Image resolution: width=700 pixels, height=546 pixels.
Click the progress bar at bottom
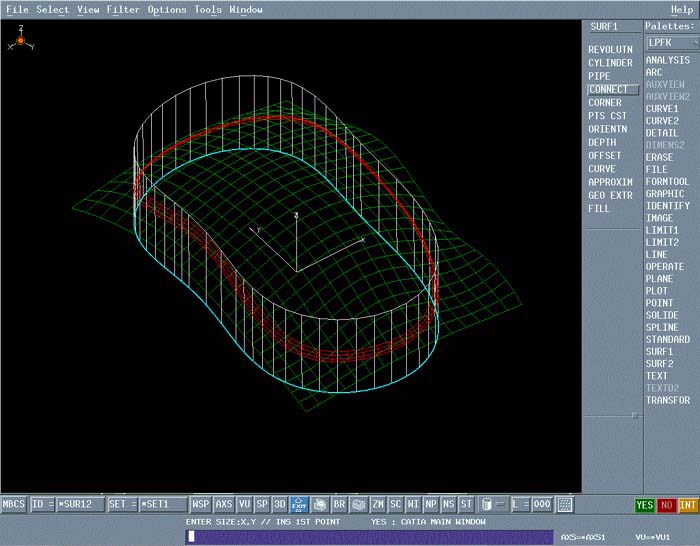pyautogui.click(x=369, y=537)
